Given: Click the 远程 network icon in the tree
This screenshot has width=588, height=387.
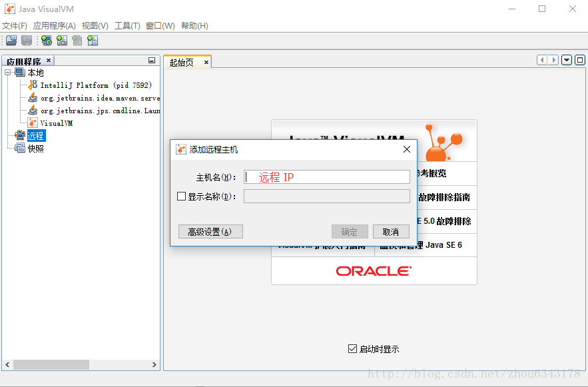Looking at the screenshot, I should (x=20, y=135).
